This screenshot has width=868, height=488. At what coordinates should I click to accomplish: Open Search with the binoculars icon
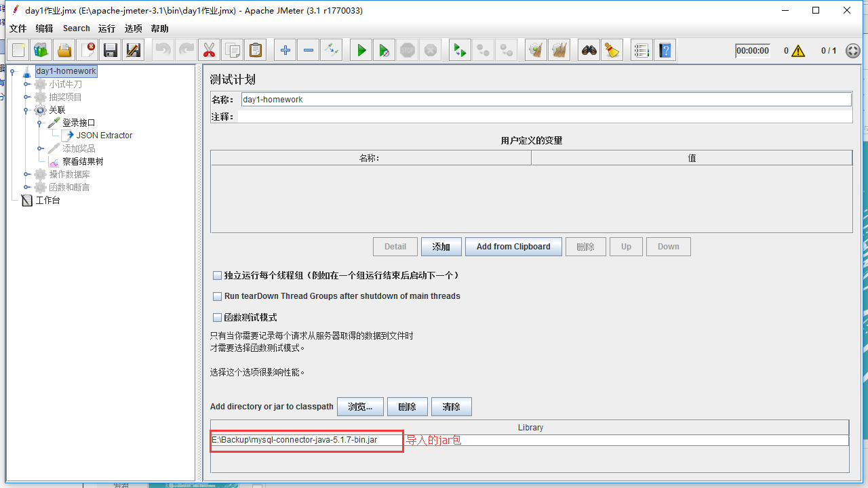(x=589, y=50)
